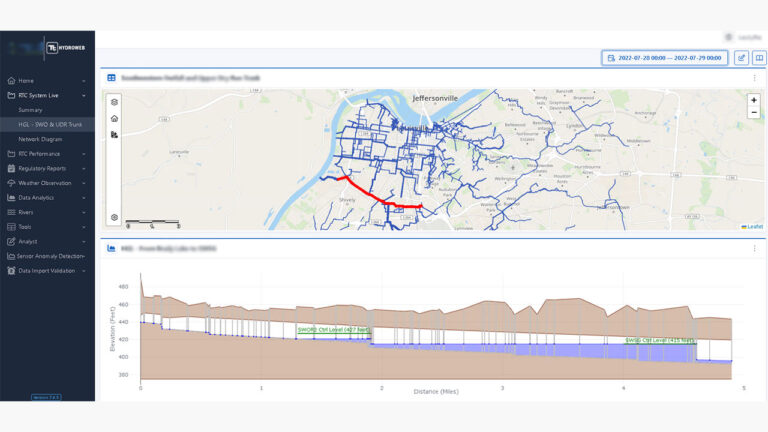Click the Tools table icon in sidebar
Screen dimensions: 768x432
[11, 227]
